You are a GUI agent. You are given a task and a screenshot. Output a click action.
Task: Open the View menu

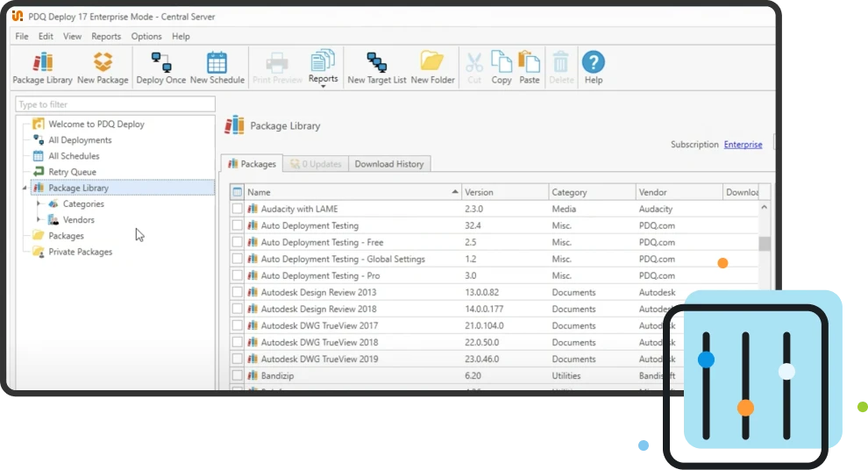click(72, 36)
